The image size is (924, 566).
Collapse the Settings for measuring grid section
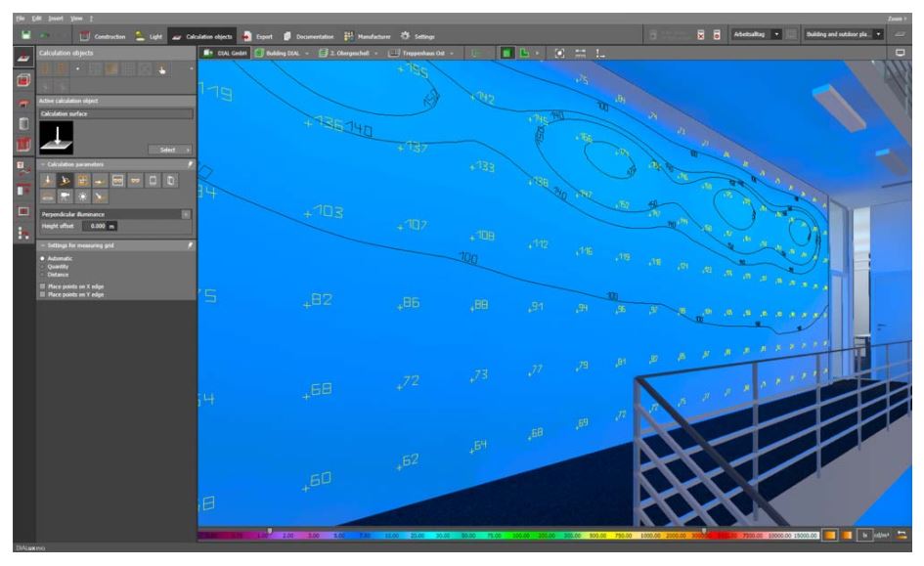click(x=44, y=243)
